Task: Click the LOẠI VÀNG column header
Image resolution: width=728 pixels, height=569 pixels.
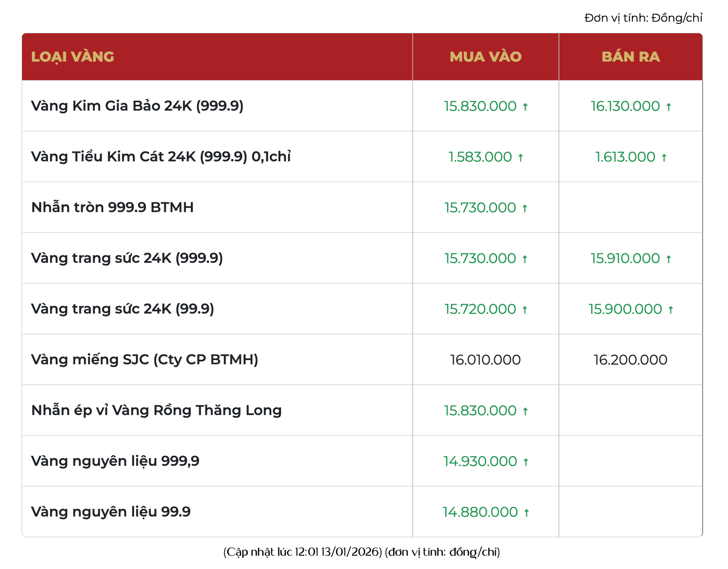Action: click(x=217, y=57)
